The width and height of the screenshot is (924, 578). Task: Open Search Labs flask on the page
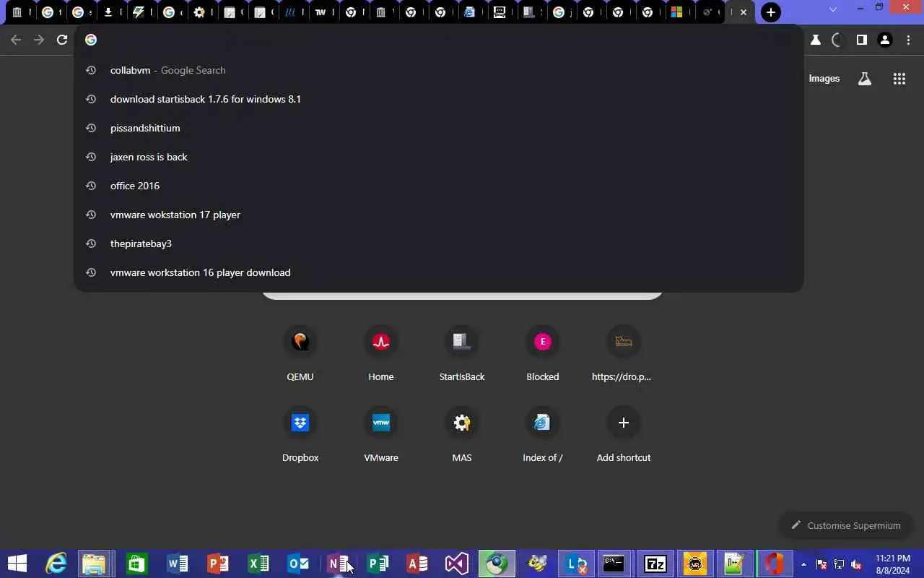865,79
